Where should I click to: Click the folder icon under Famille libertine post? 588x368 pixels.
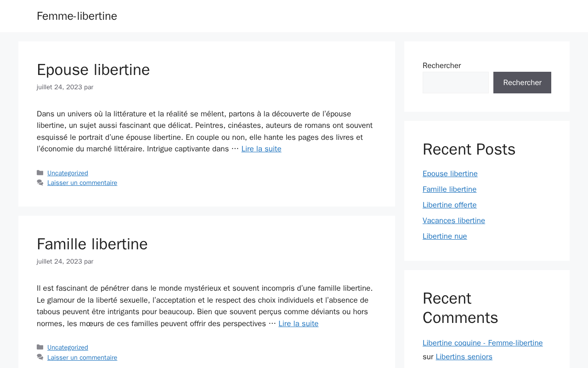(40, 347)
